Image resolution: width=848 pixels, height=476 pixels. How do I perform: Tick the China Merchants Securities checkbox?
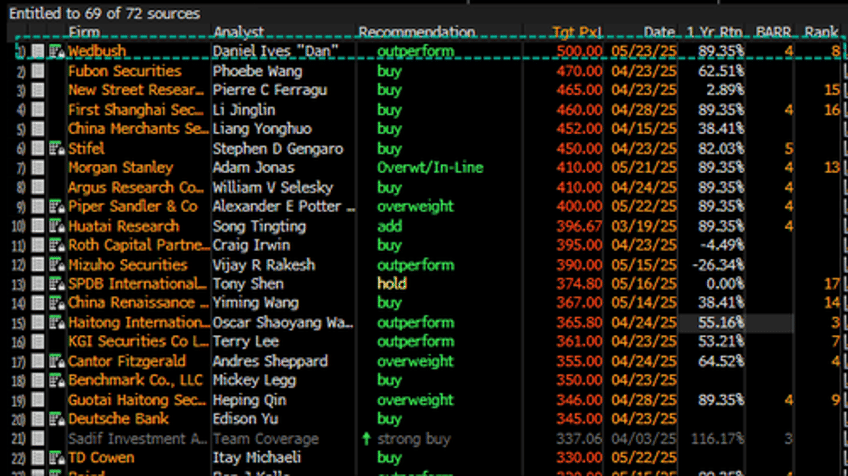pyautogui.click(x=38, y=129)
